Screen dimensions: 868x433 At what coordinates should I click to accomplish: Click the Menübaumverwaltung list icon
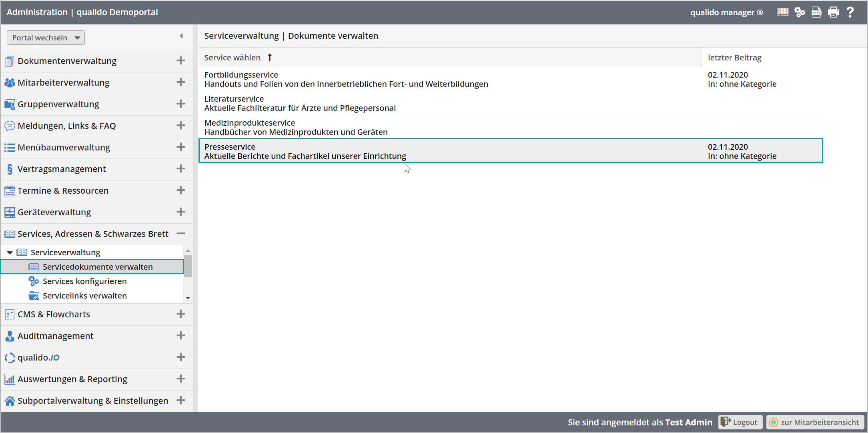coord(10,148)
